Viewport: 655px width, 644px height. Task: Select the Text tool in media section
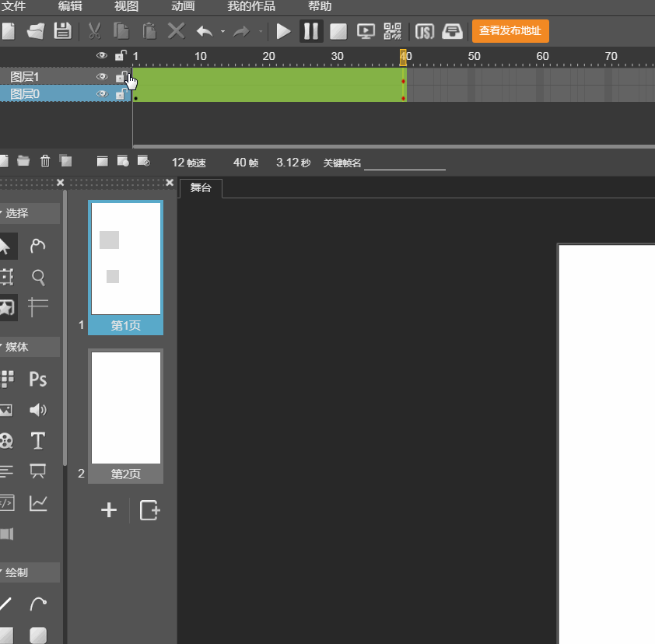[x=37, y=441]
